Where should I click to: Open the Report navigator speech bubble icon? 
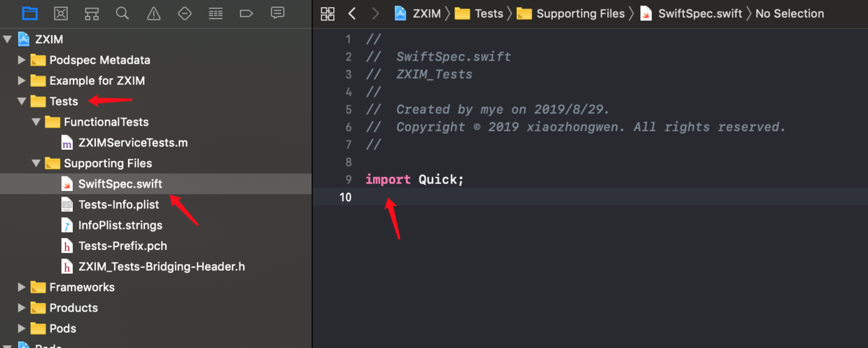(x=278, y=13)
